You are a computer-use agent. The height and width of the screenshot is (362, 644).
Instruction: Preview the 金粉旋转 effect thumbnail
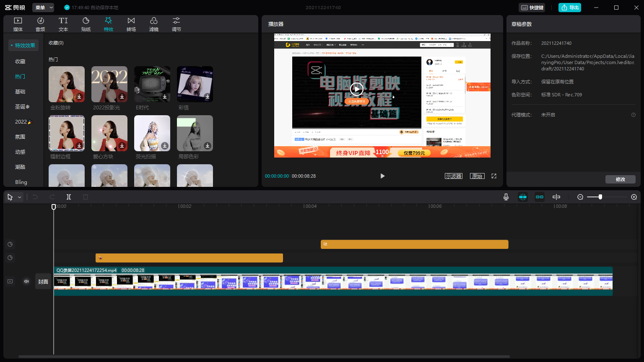click(67, 84)
